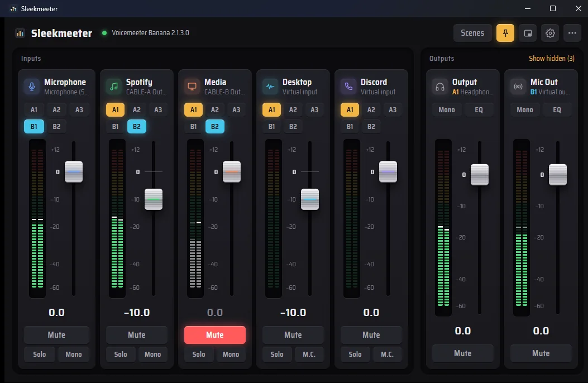Click the Spotify music note icon
The width and height of the screenshot is (588, 383).
point(113,87)
